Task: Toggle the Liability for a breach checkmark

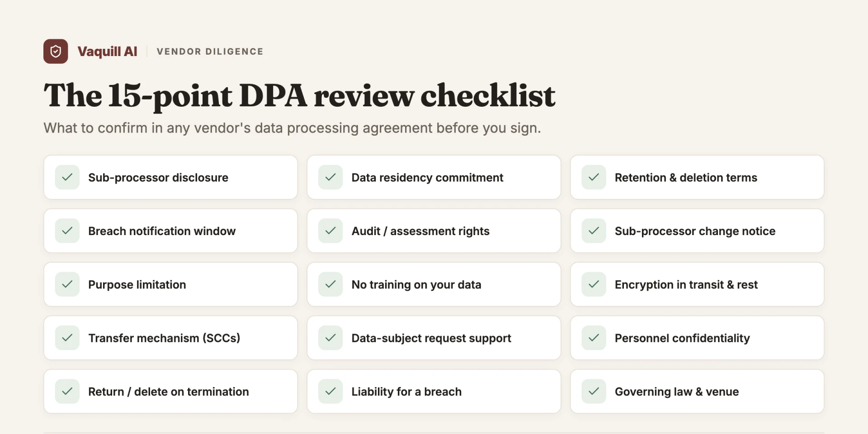Action: tap(330, 392)
